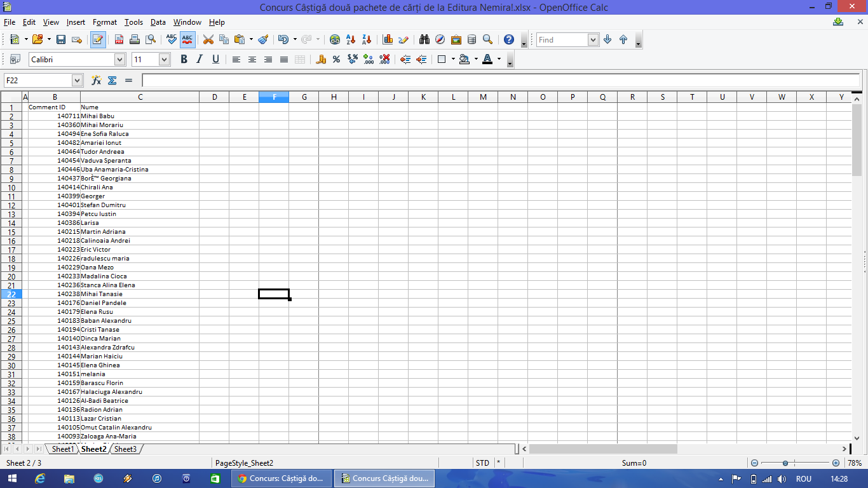Open the Name Box dropdown for F22
868x488 pixels.
[x=78, y=80]
